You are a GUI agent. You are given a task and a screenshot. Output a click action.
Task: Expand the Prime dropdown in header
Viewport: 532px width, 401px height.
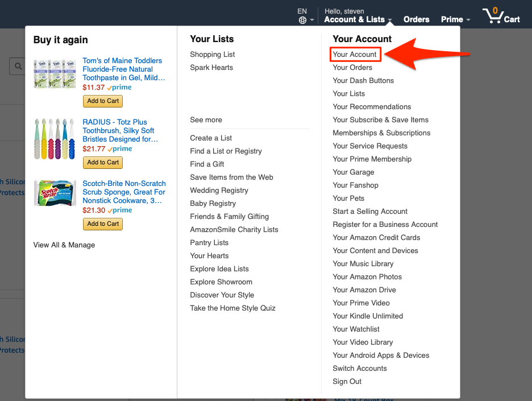click(x=455, y=19)
